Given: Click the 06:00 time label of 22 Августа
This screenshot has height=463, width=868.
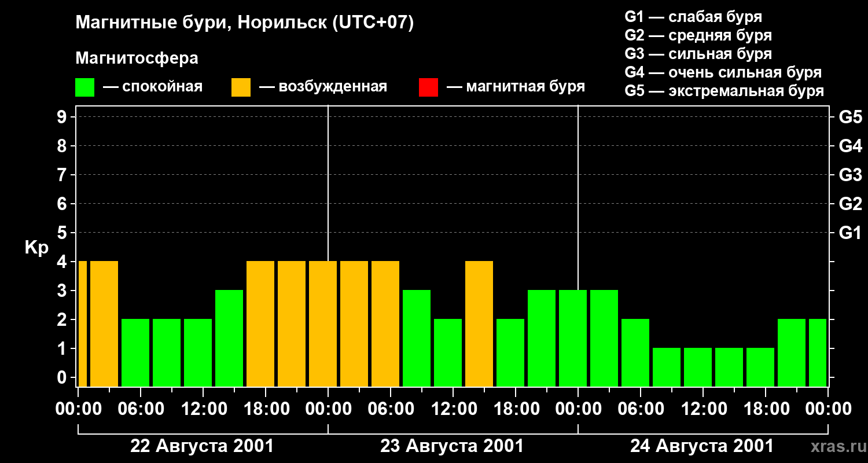Looking at the screenshot, I should click(141, 409).
